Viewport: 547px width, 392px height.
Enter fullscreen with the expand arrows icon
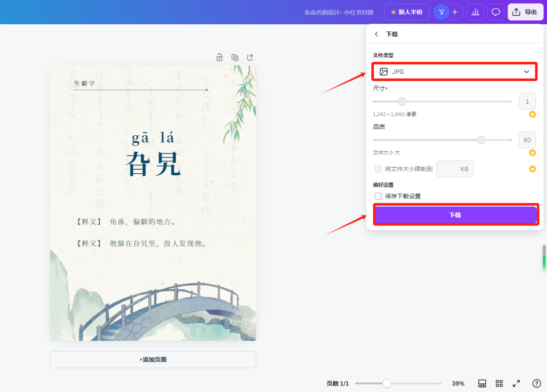click(516, 383)
